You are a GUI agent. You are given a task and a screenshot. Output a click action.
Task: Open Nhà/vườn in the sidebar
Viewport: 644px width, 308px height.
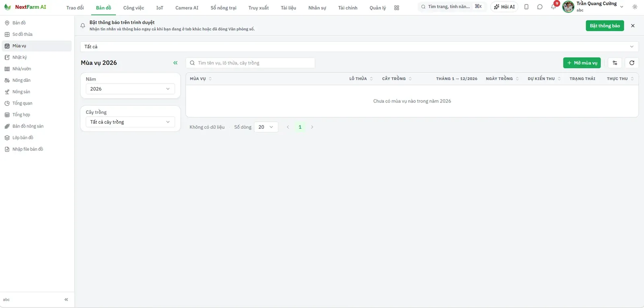37,69
